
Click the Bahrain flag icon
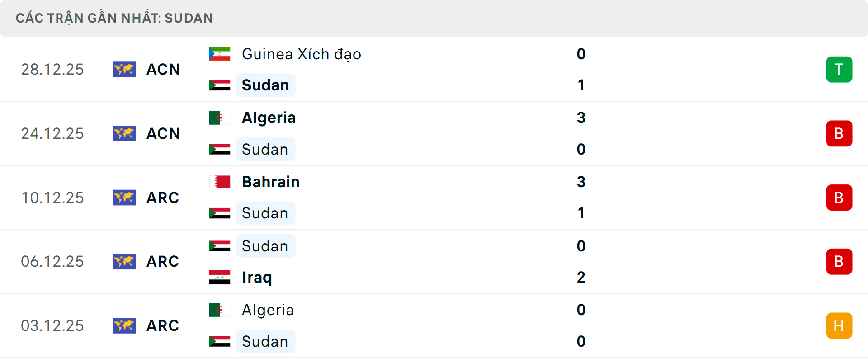(220, 182)
